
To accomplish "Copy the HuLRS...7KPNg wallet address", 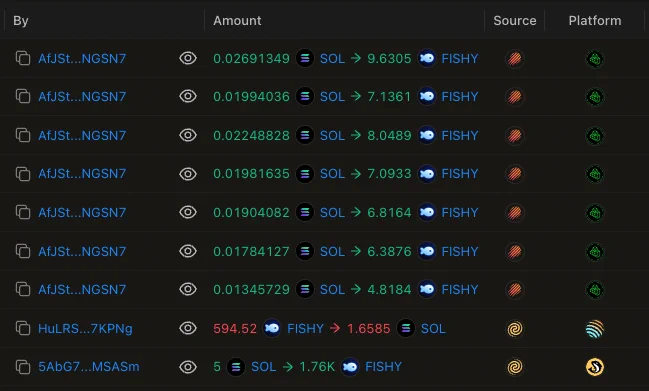I will coord(23,329).
